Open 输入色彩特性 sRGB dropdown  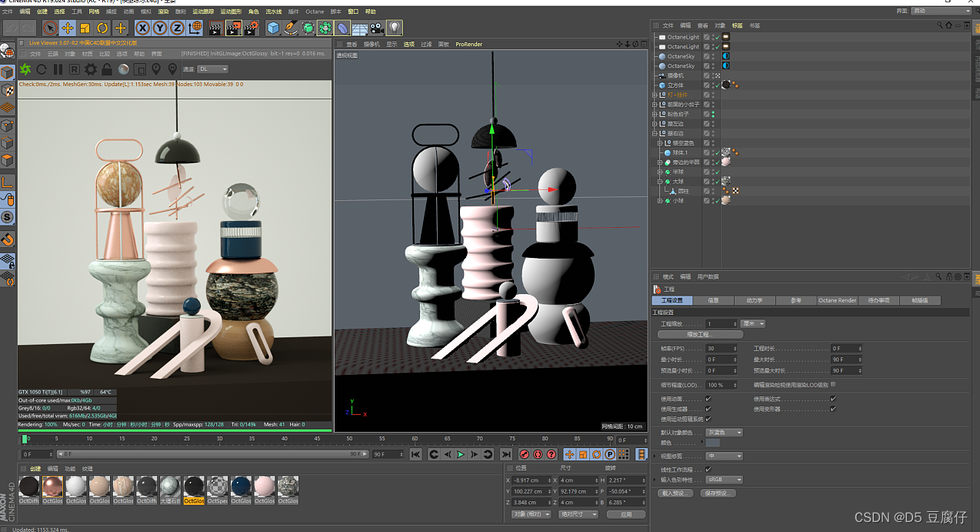point(724,480)
